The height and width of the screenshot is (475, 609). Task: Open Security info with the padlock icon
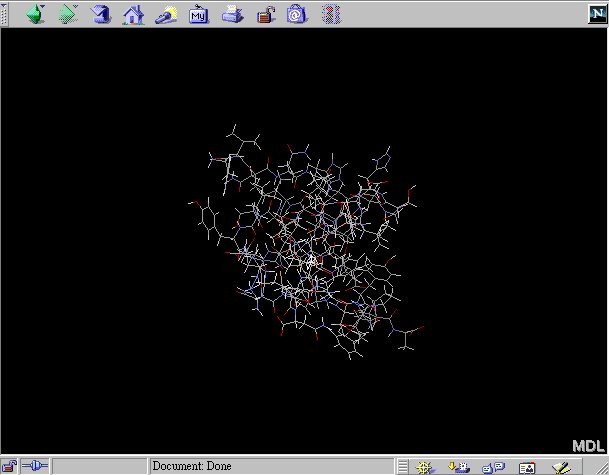(x=266, y=15)
